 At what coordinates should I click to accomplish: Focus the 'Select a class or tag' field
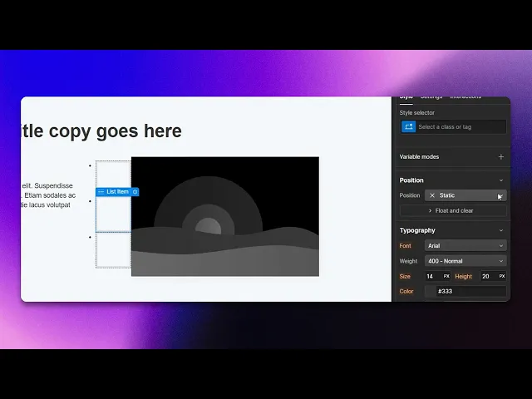[x=461, y=127]
